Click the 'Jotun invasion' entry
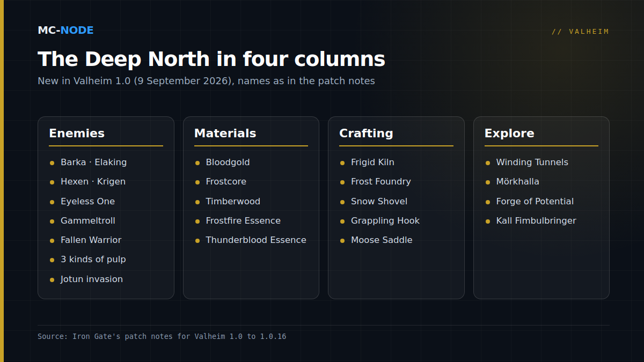The image size is (644, 362). (x=91, y=279)
